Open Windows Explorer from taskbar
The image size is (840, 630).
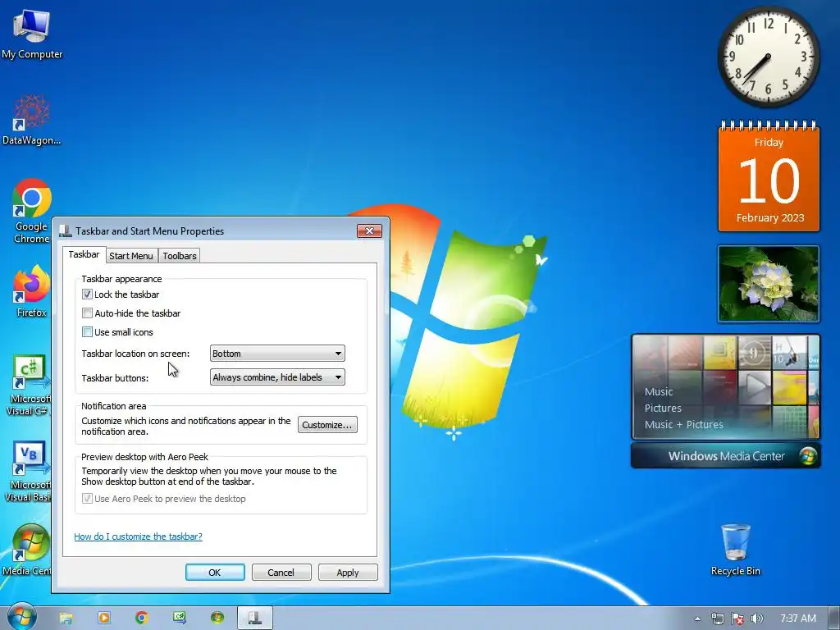coord(66,619)
